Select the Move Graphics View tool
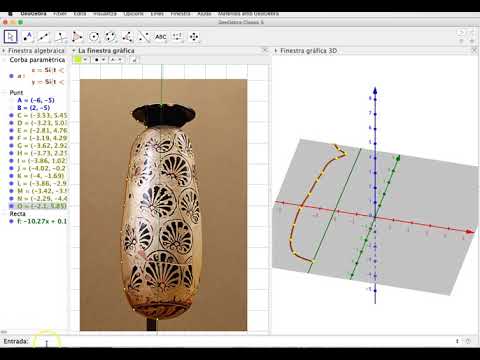 pos(194,37)
